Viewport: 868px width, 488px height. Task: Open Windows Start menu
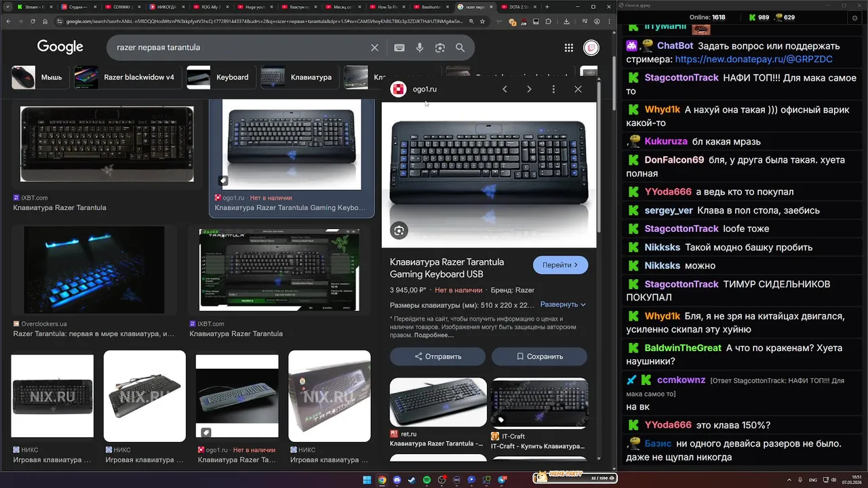[x=367, y=480]
